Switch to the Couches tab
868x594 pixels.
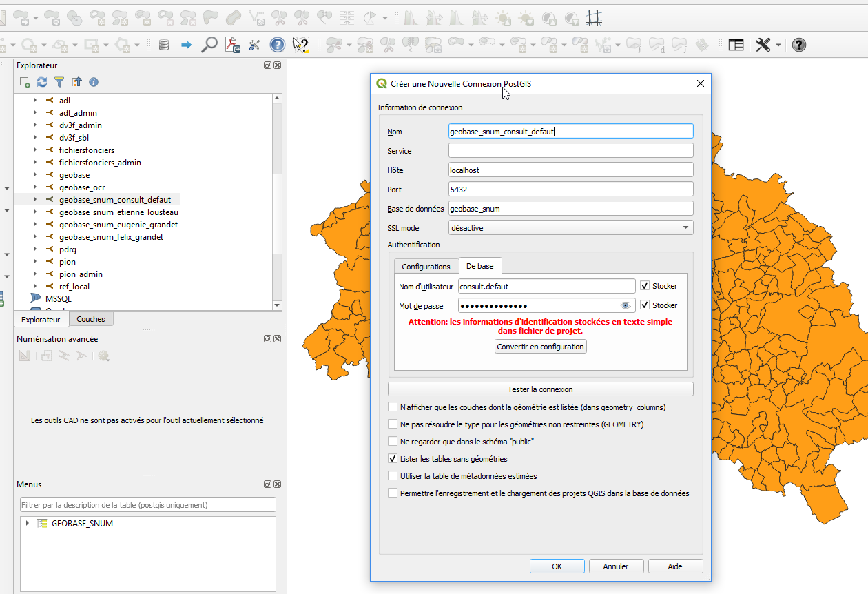(x=91, y=319)
